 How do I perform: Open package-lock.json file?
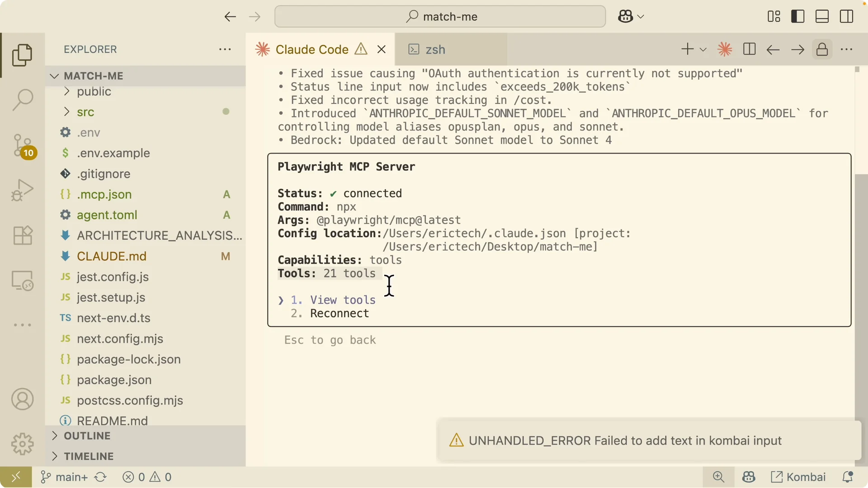tap(146, 360)
